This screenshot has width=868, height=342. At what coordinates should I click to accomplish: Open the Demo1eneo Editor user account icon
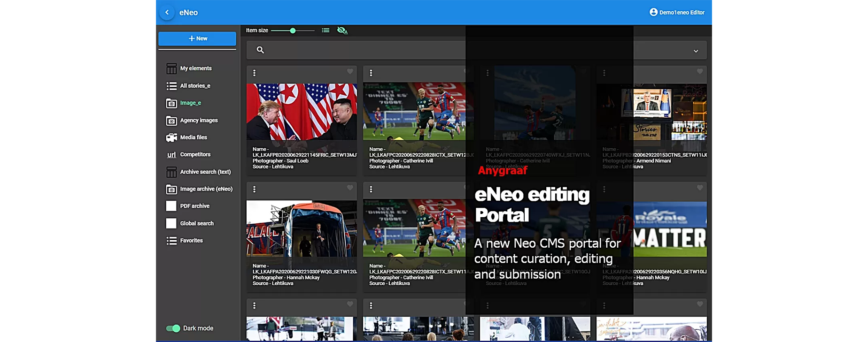[653, 12]
